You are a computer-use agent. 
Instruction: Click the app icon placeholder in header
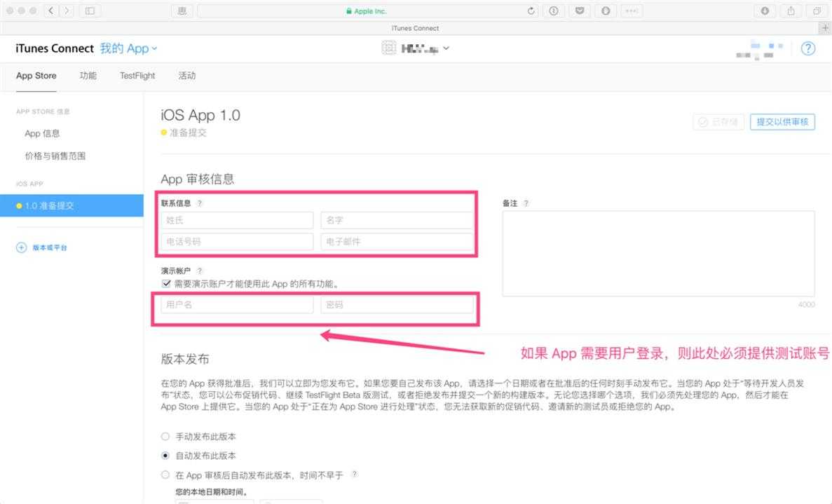tap(389, 48)
